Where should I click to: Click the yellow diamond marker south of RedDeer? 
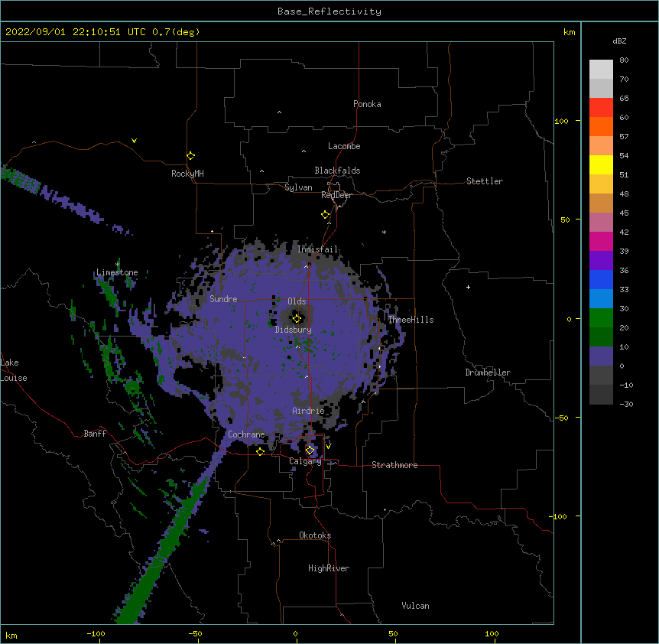point(326,215)
